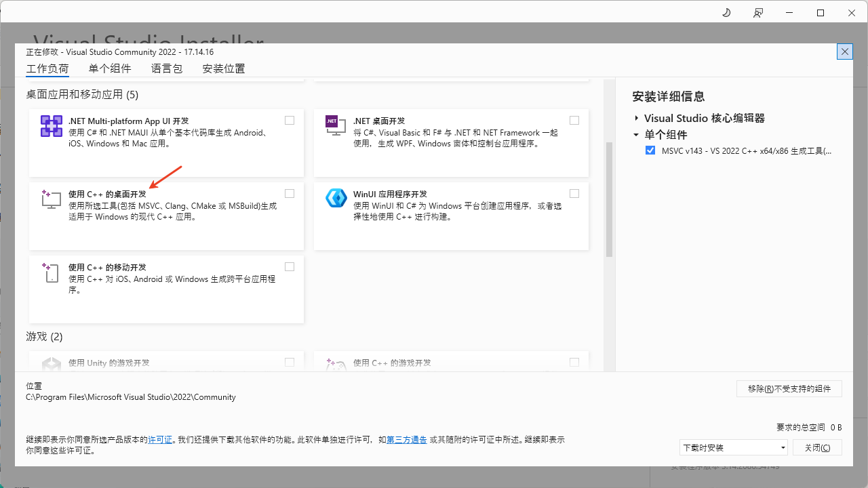Image resolution: width=868 pixels, height=488 pixels.
Task: Click 移除(R)不受支持的组件 button
Action: (x=789, y=389)
